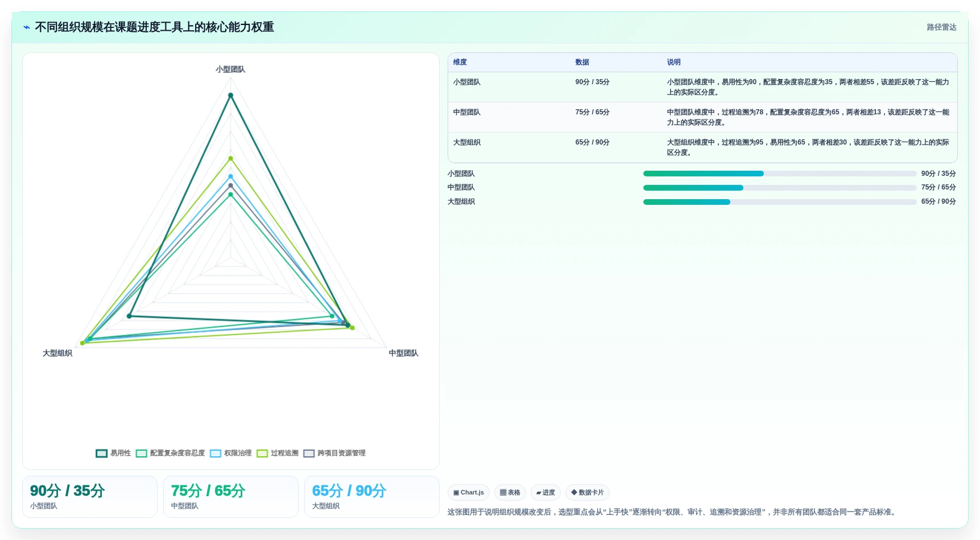This screenshot has width=980, height=540.
Task: Click the 中型团队 progress bar
Action: click(x=780, y=188)
